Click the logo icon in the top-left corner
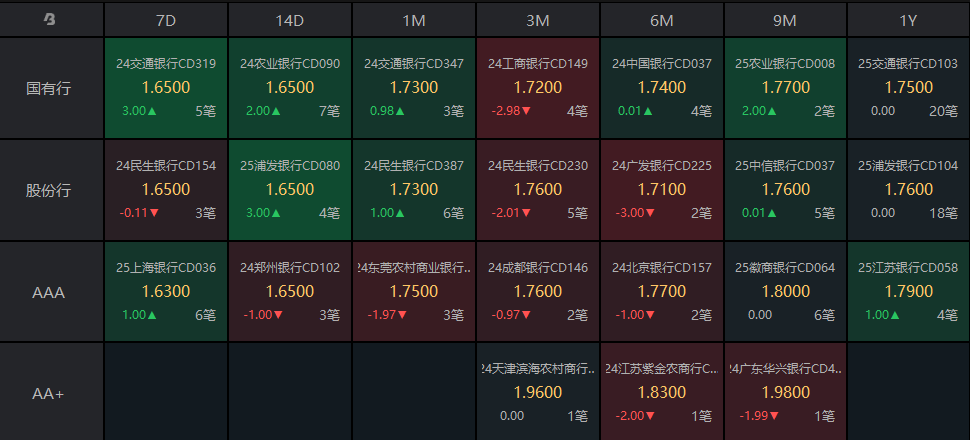Image resolution: width=970 pixels, height=440 pixels. pyautogui.click(x=50, y=19)
